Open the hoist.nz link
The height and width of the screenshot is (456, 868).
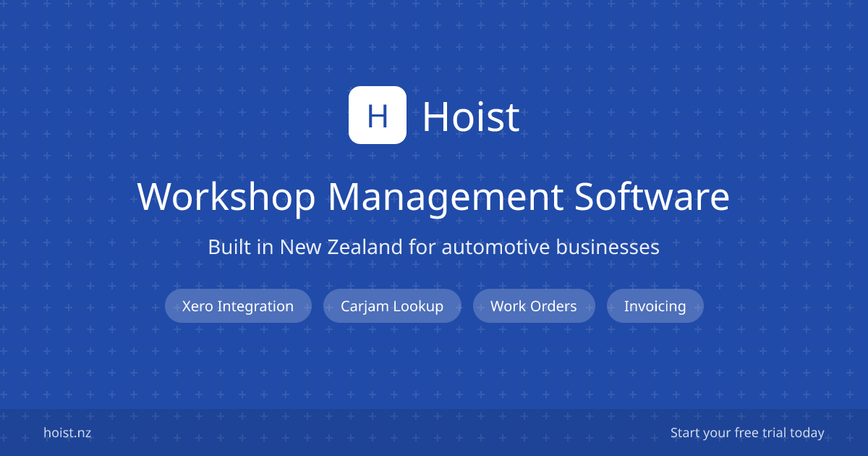click(x=67, y=433)
